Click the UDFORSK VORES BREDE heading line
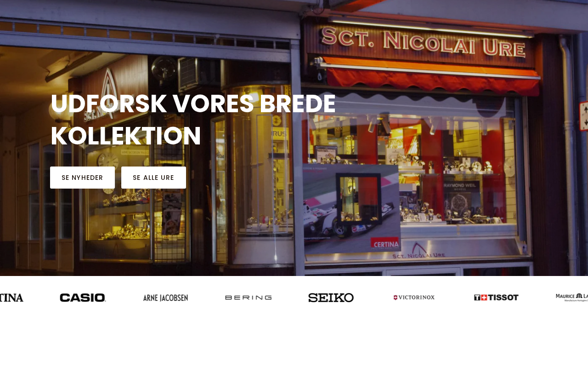This screenshot has height=368, width=588. pyautogui.click(x=193, y=104)
